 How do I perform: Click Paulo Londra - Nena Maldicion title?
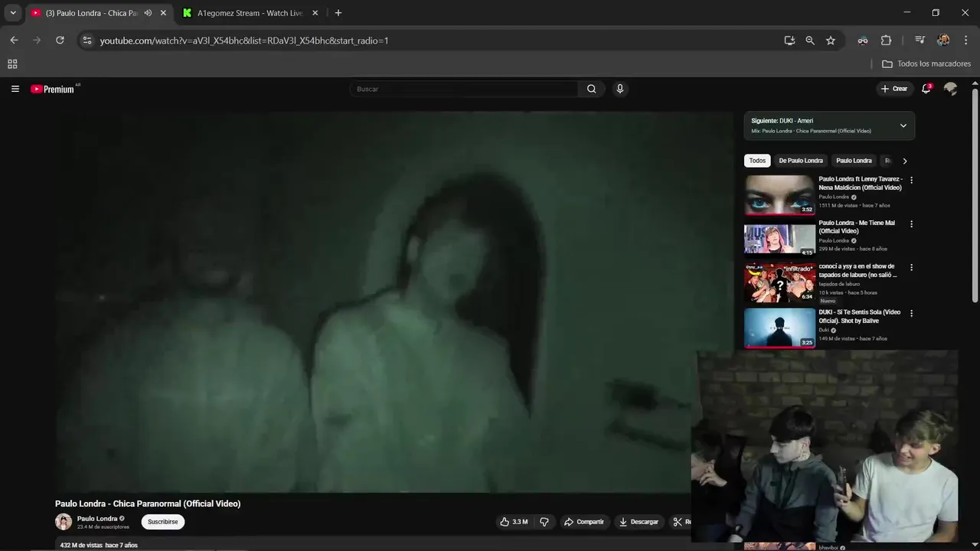click(x=860, y=183)
